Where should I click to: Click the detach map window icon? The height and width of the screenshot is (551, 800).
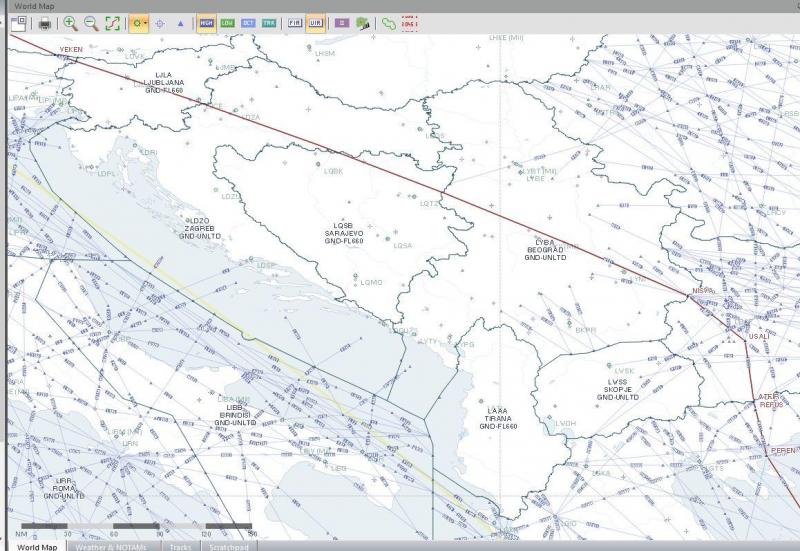click(x=19, y=23)
